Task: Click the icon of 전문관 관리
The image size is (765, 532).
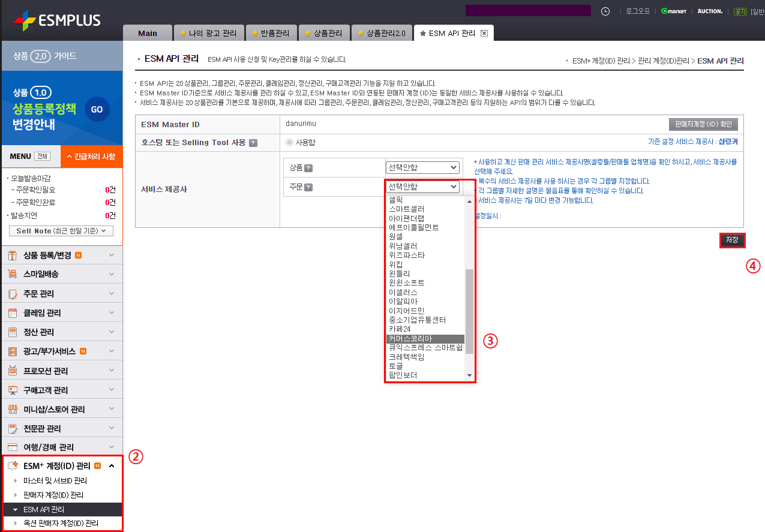Action: pos(12,428)
